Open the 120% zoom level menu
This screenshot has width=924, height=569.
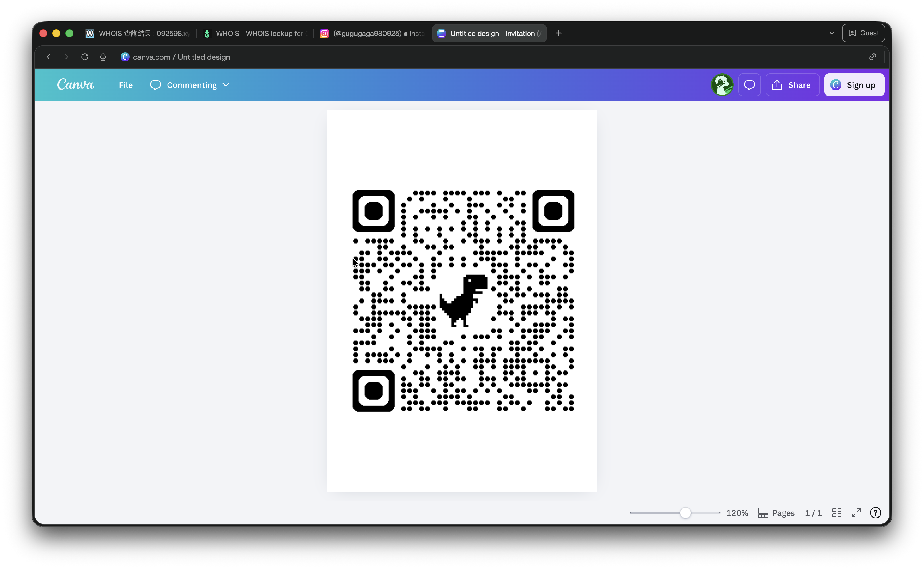click(737, 513)
